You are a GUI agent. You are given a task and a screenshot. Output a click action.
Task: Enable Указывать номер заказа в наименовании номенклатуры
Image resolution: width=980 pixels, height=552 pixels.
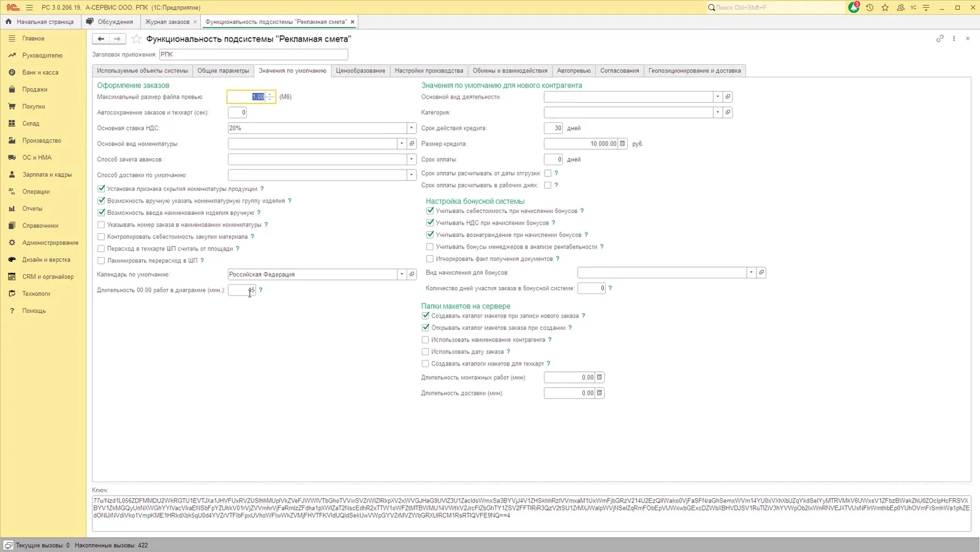click(101, 225)
